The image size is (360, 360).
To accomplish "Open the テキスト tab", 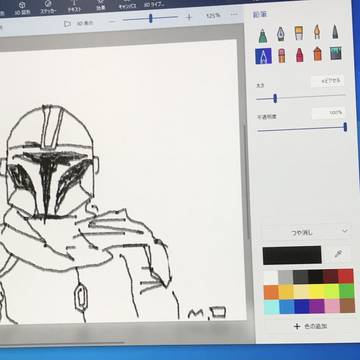I will [74, 6].
